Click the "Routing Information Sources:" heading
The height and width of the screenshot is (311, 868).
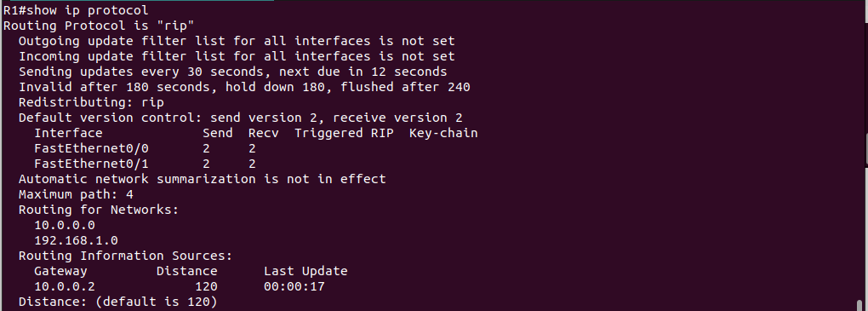pyautogui.click(x=125, y=256)
